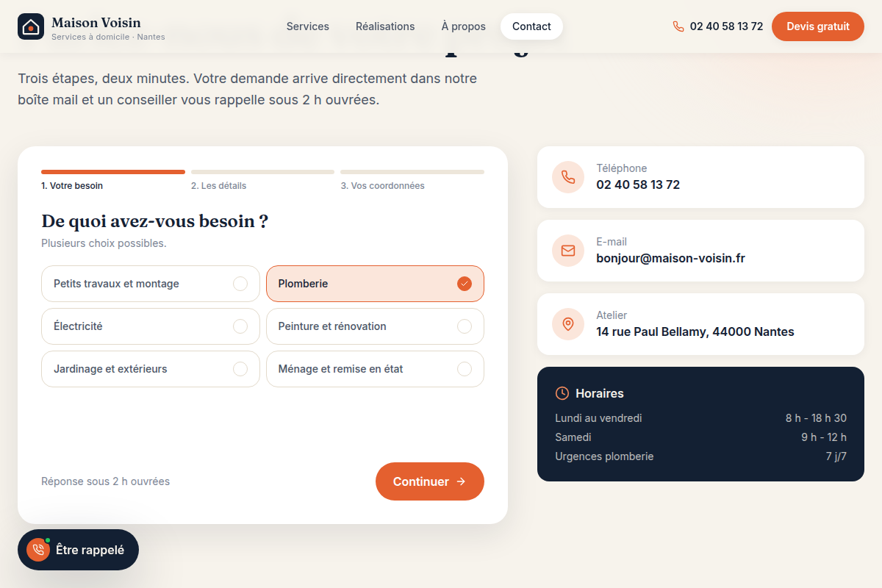
Task: Click the Téléphone card phone icon
Action: 568,177
